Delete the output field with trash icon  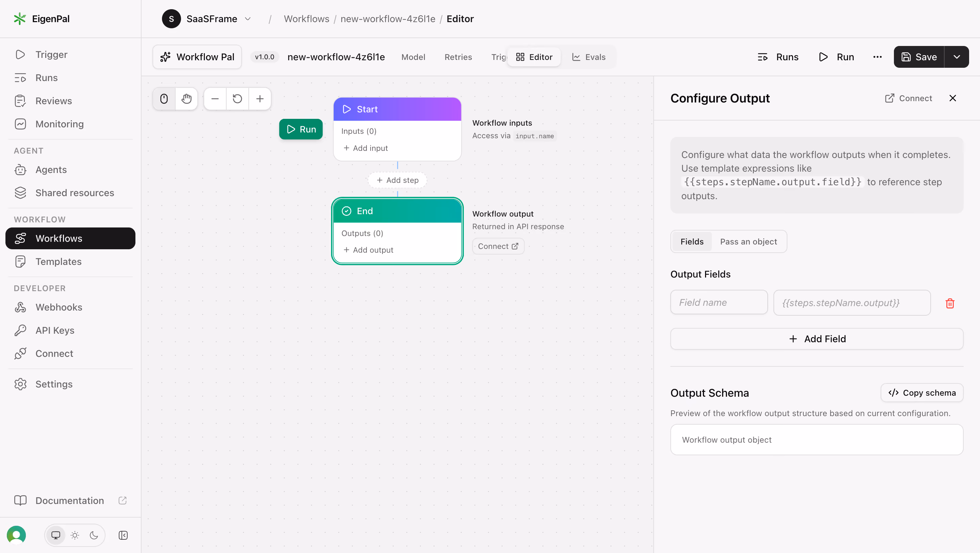[950, 303]
